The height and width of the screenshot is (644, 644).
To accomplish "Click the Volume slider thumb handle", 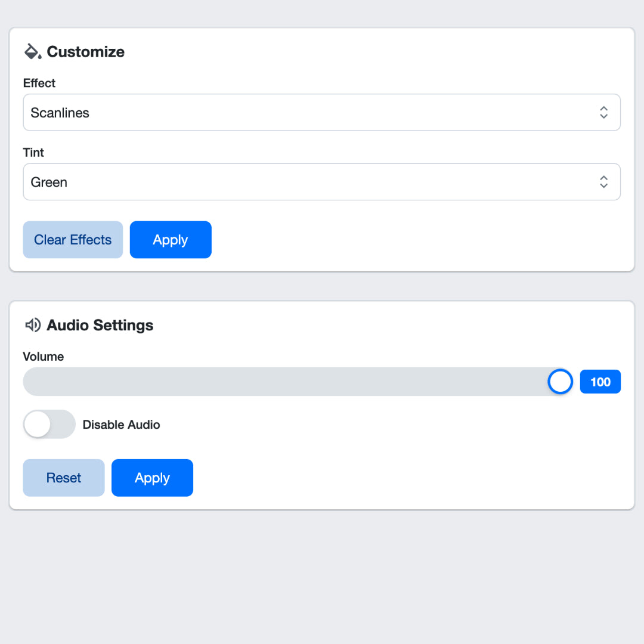I will (560, 382).
